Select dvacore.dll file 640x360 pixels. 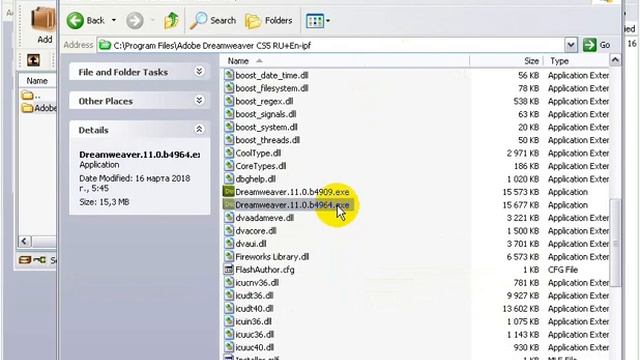pyautogui.click(x=256, y=231)
